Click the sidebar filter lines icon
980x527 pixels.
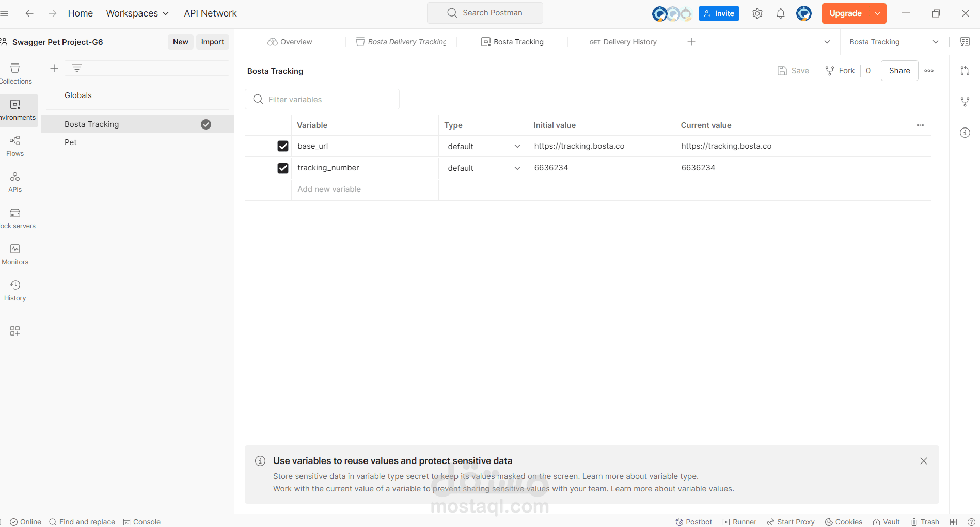point(77,68)
